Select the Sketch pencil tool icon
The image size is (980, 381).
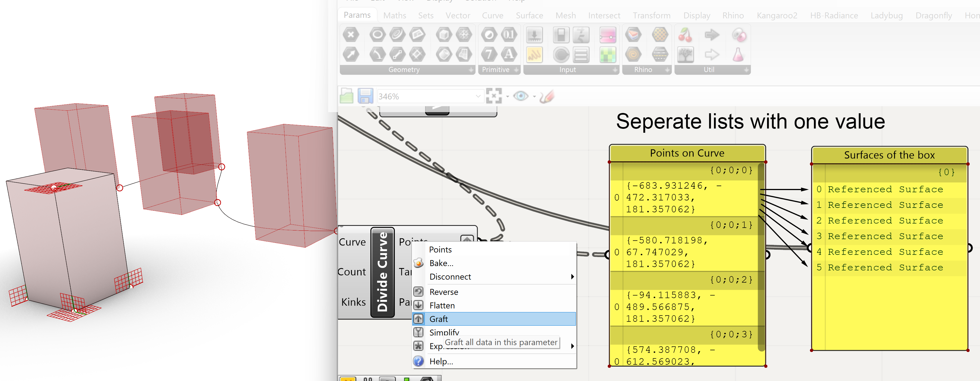click(x=547, y=96)
